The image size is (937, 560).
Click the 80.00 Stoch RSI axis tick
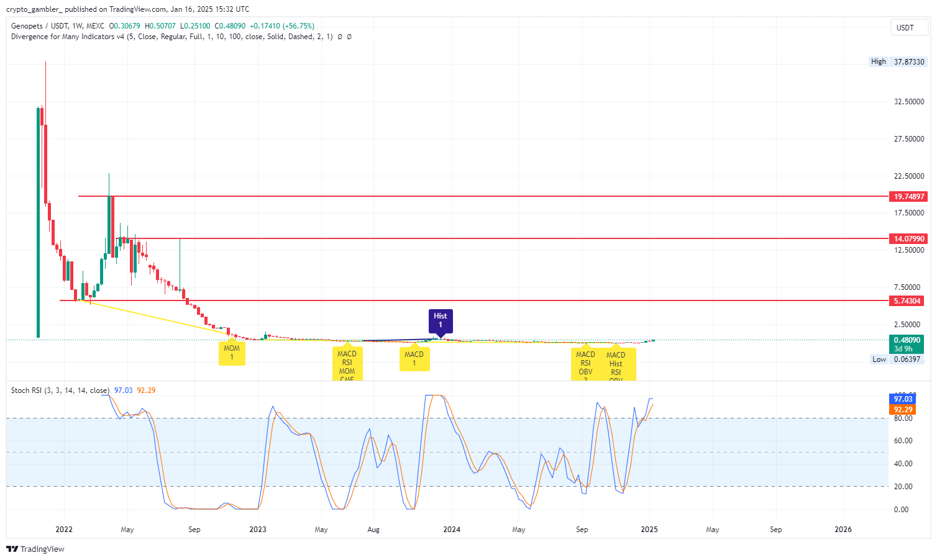[x=903, y=418]
